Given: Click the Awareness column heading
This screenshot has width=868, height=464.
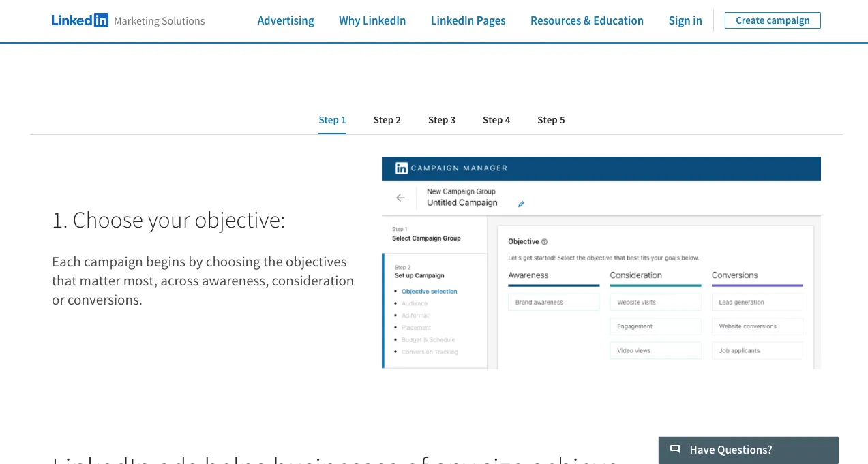Looking at the screenshot, I should (x=528, y=275).
